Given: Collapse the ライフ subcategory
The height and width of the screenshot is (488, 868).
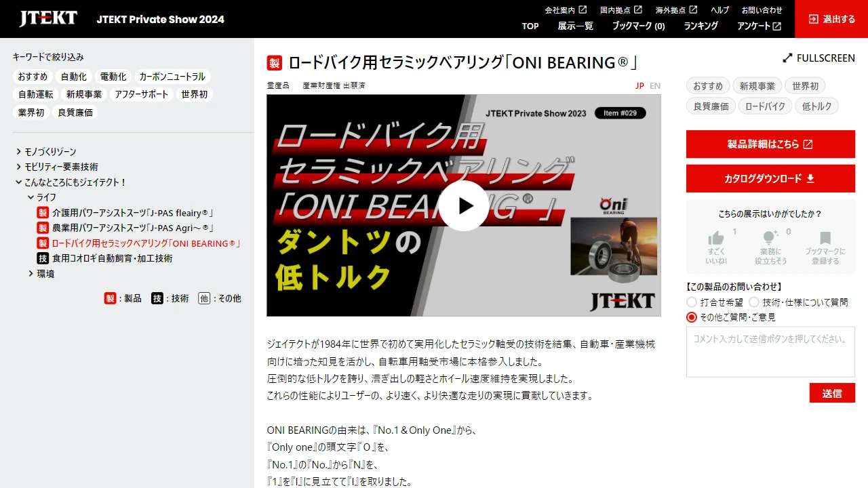Looking at the screenshot, I should pos(42,197).
